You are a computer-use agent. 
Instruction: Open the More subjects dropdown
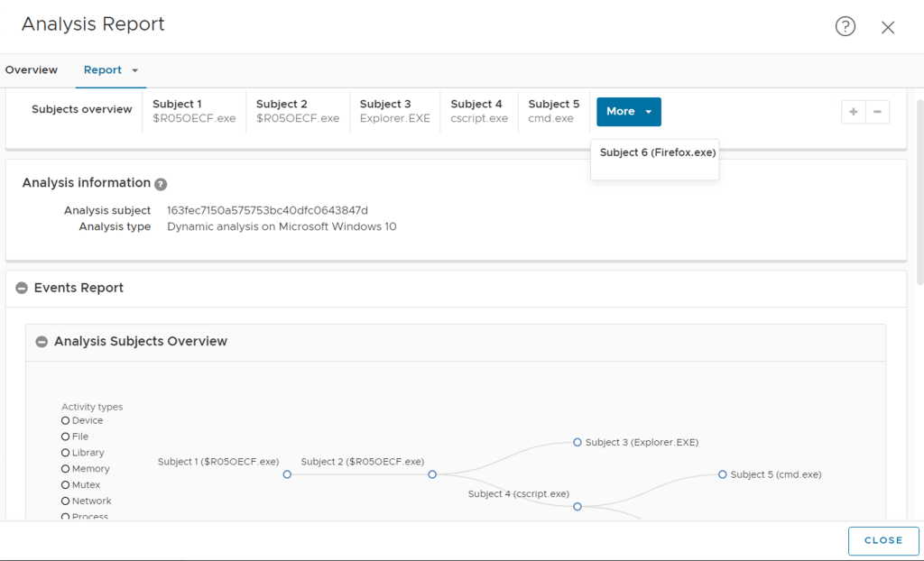coord(628,112)
